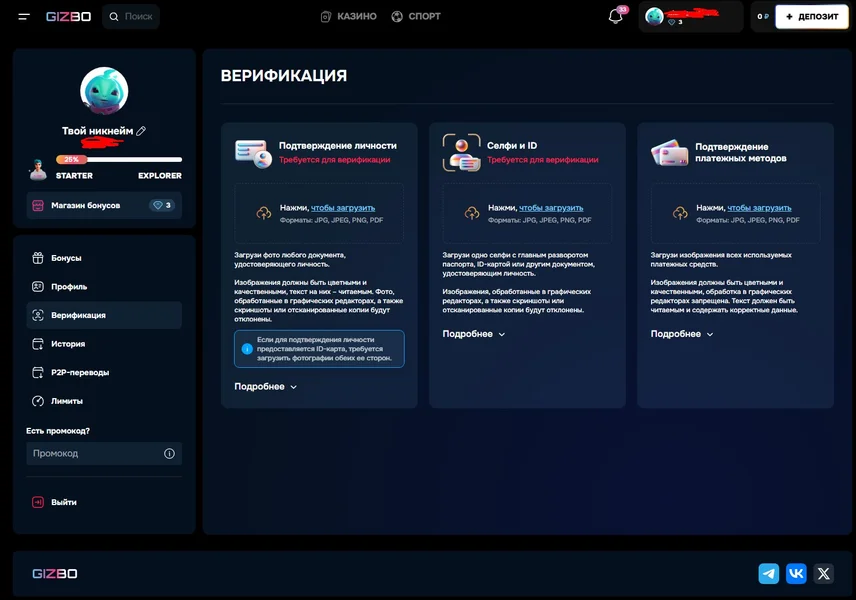Open Магазин бонусов
This screenshot has height=600, width=856.
coord(104,205)
